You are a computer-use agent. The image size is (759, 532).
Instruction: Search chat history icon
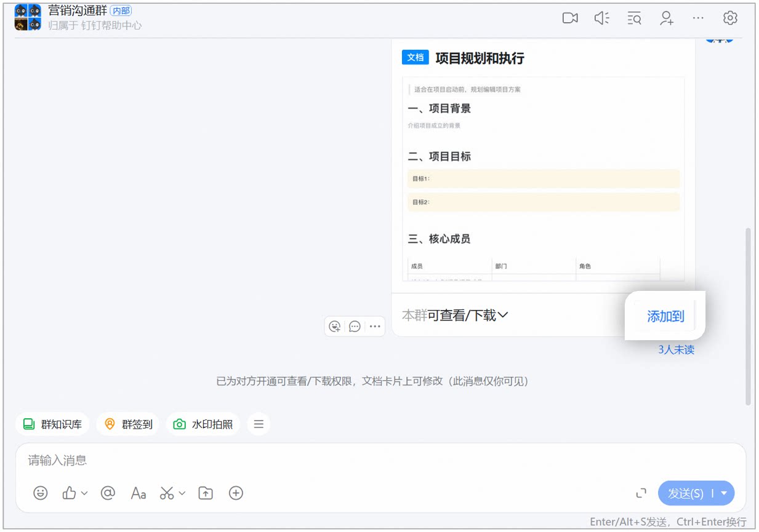click(x=634, y=18)
